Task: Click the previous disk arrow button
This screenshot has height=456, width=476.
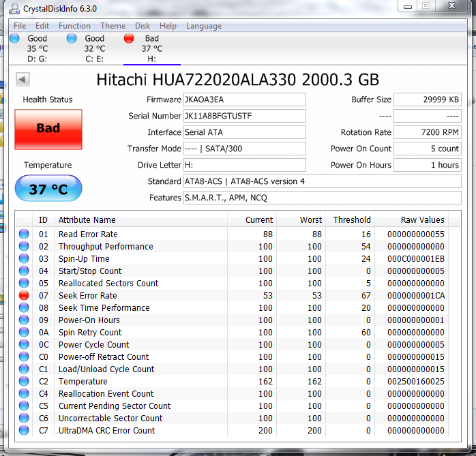Action: [23, 80]
